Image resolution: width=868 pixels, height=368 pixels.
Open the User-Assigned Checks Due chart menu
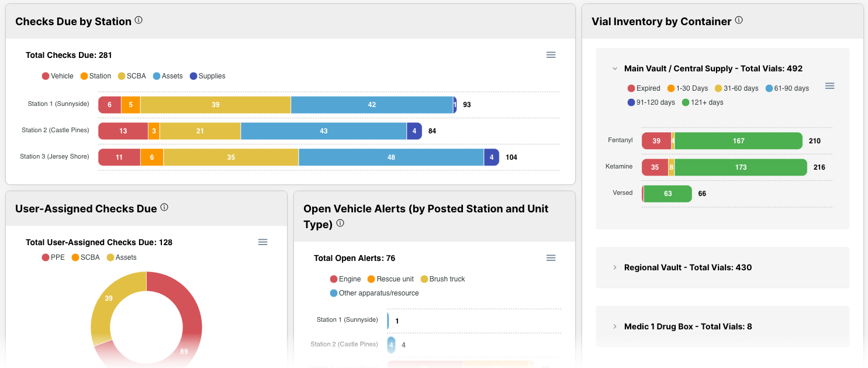pos(263,242)
